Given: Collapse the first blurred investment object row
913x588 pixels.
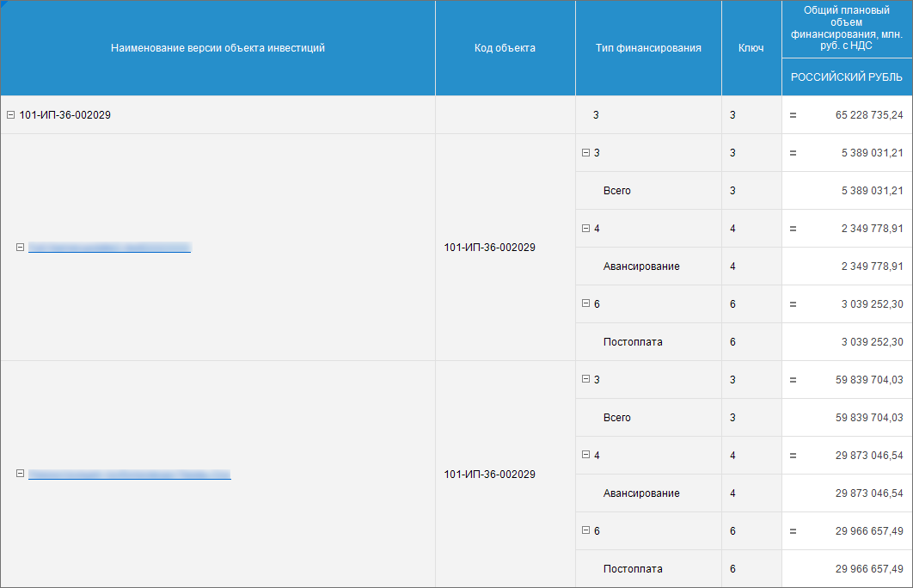Looking at the screenshot, I should tap(20, 248).
